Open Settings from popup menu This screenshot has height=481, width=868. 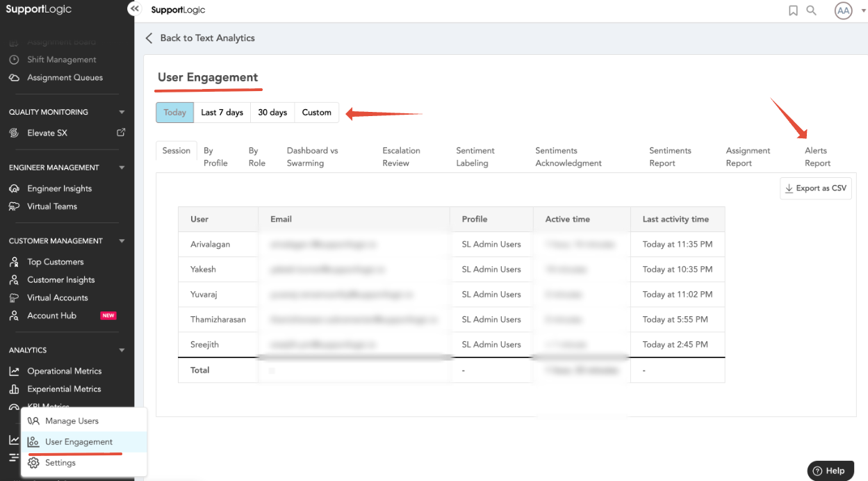tap(84, 463)
